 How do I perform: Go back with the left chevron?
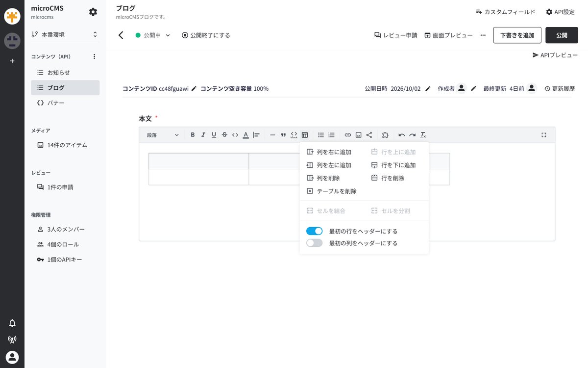coord(121,35)
